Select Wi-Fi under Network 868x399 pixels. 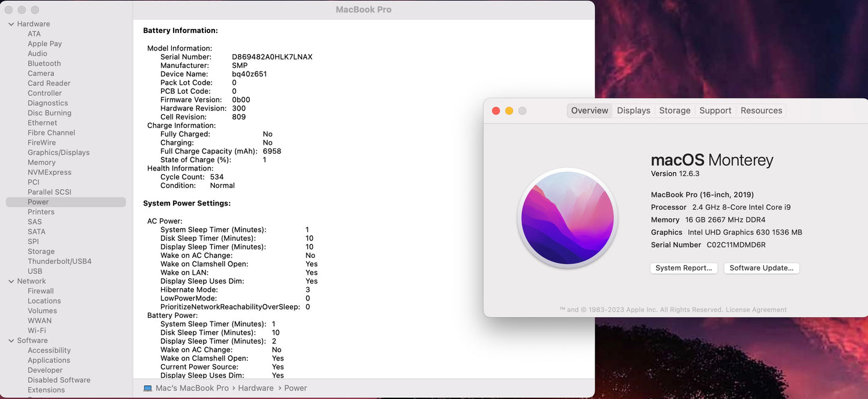coord(37,330)
